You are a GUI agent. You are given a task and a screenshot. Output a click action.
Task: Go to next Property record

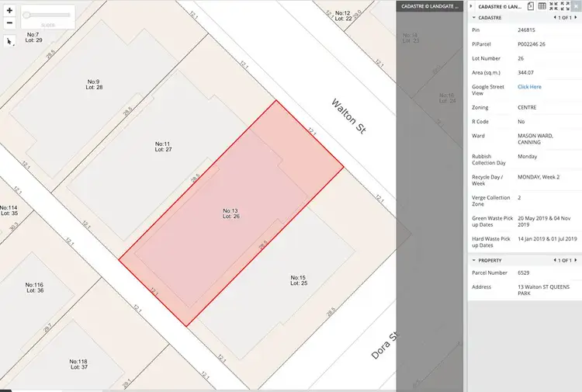coord(574,260)
